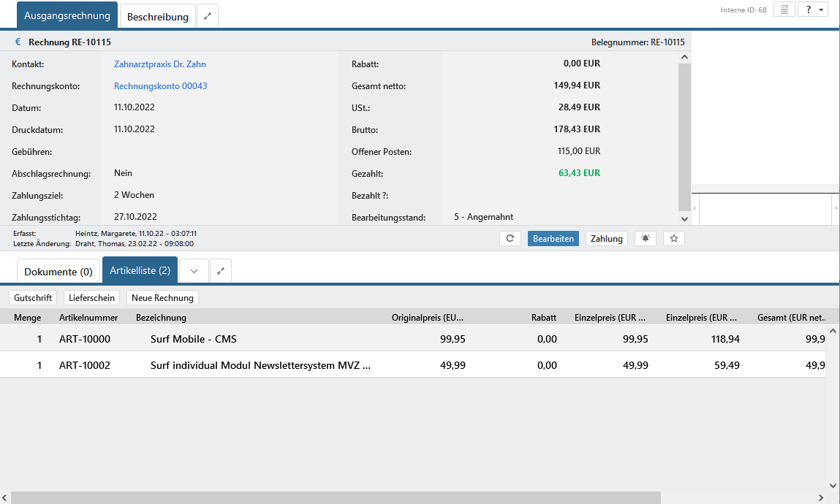Expand the Artikelliste panel with the arrows icon
840x504 pixels.
point(221,271)
